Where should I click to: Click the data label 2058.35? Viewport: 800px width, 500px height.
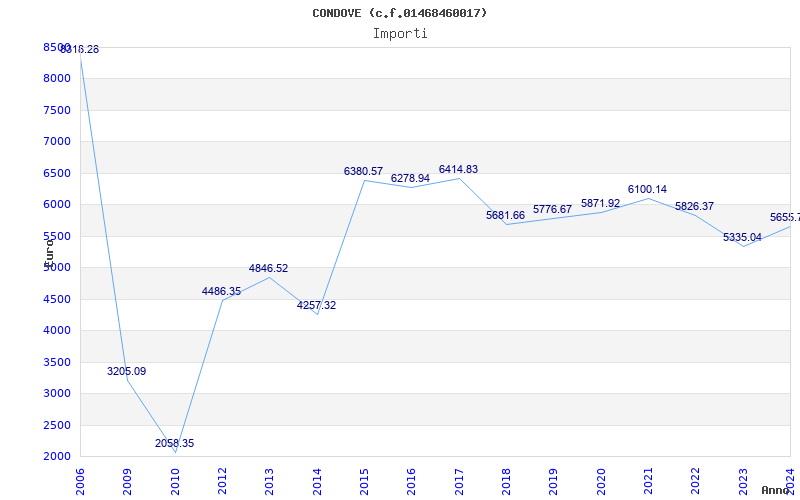174,443
